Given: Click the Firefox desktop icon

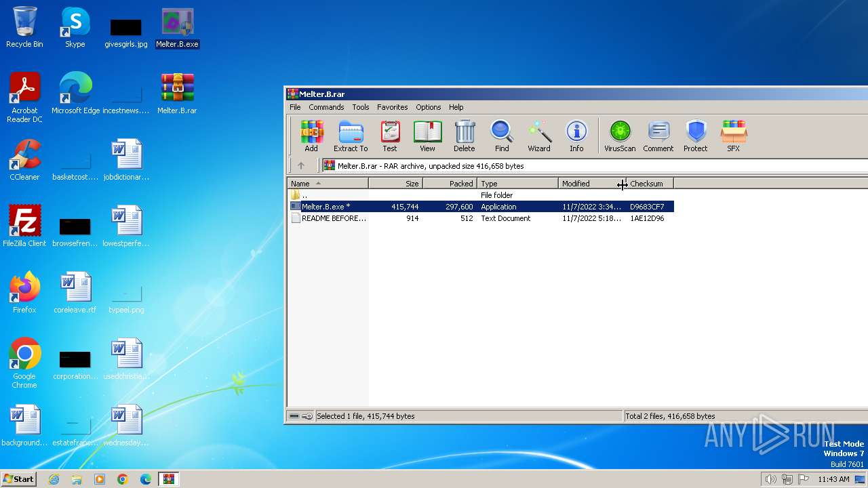Looking at the screenshot, I should click(24, 293).
